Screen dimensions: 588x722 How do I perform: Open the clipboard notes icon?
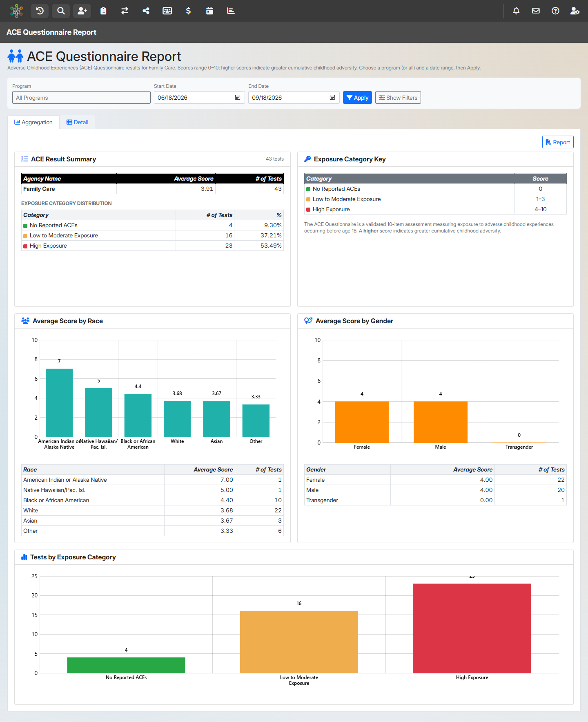[103, 11]
